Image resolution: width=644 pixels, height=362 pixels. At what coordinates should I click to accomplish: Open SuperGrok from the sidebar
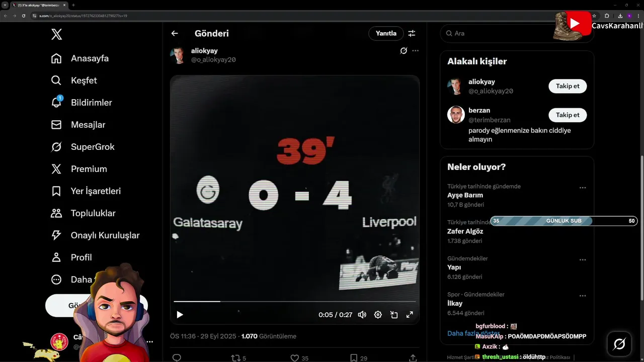pyautogui.click(x=83, y=147)
